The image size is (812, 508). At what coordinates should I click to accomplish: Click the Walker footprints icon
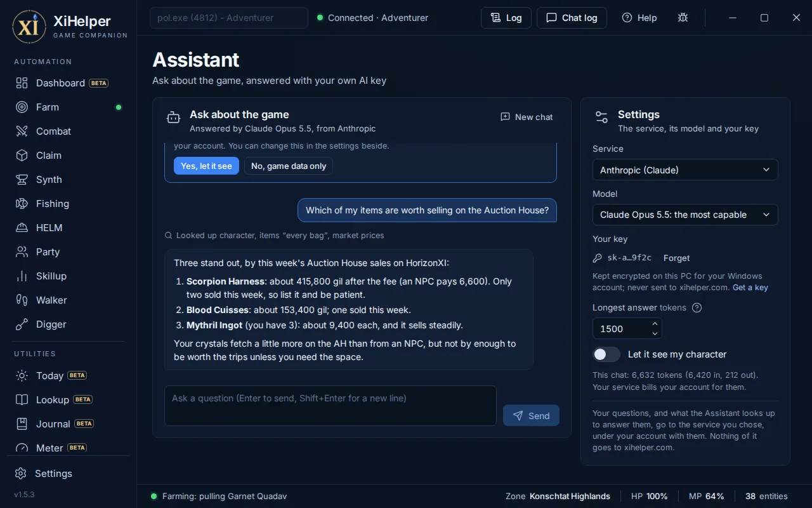pos(22,300)
